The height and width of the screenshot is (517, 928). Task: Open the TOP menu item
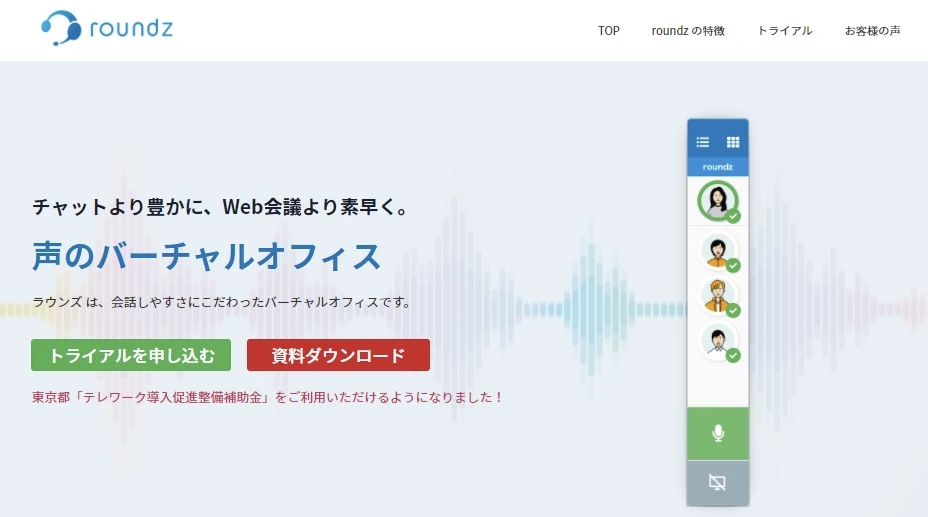[x=609, y=31]
